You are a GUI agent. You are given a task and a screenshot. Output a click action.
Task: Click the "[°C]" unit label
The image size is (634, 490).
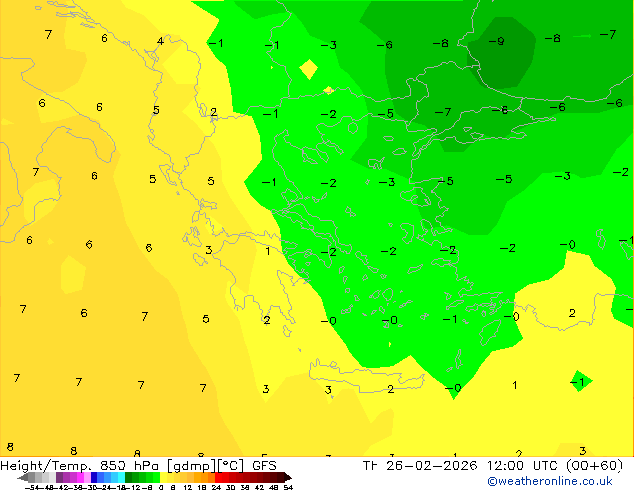(231, 466)
